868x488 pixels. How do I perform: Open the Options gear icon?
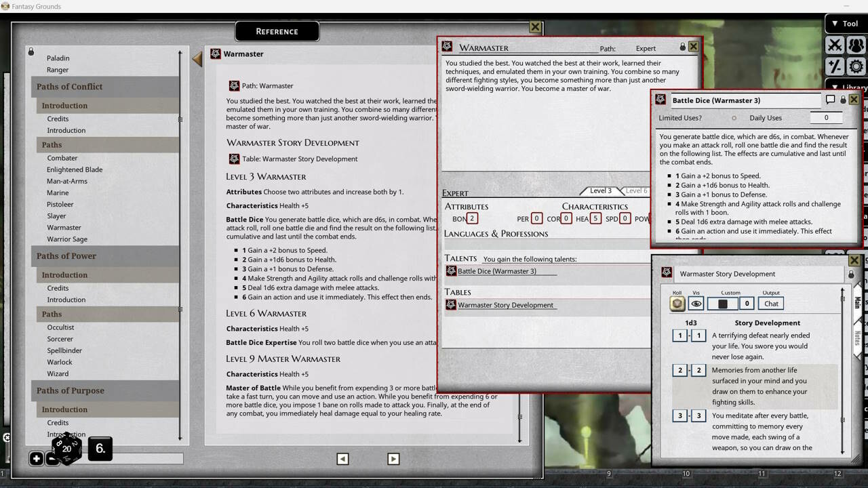(x=856, y=66)
